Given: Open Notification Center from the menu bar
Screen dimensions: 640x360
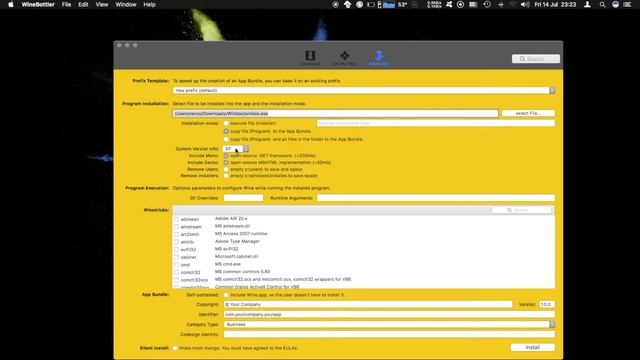Looking at the screenshot, I should coord(627,4).
